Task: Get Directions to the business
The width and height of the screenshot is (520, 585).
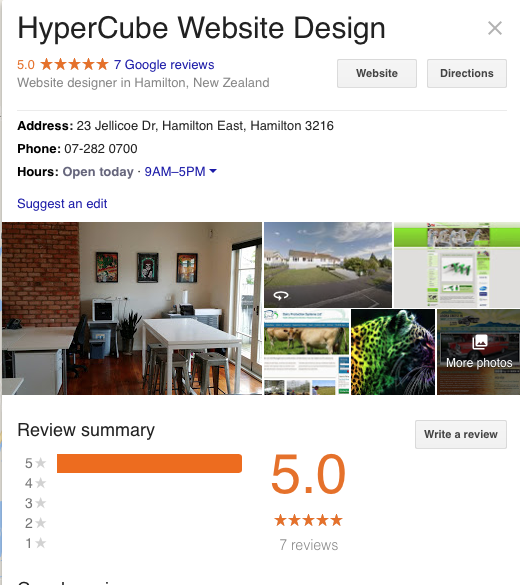Action: pyautogui.click(x=467, y=73)
